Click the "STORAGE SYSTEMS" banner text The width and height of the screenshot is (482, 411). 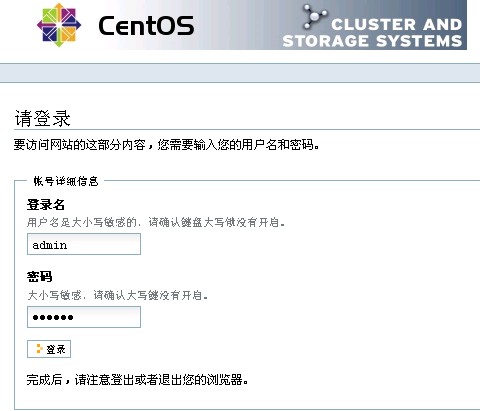click(x=372, y=41)
